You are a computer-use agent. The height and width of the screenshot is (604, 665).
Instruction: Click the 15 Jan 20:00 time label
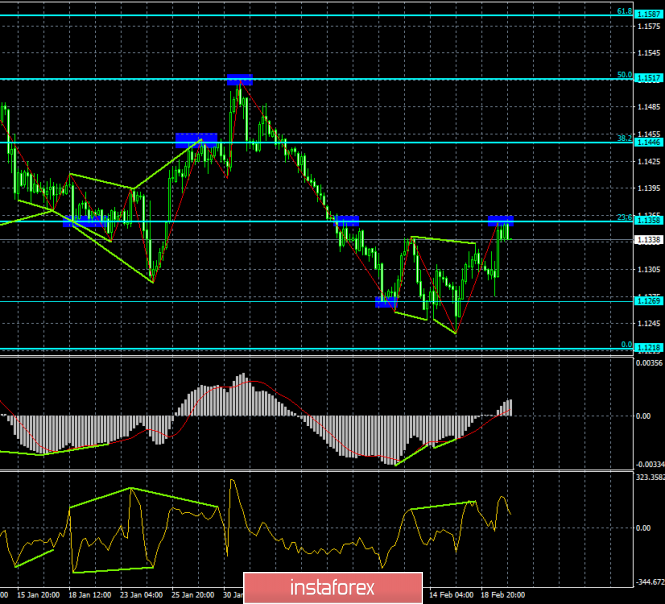[38, 595]
